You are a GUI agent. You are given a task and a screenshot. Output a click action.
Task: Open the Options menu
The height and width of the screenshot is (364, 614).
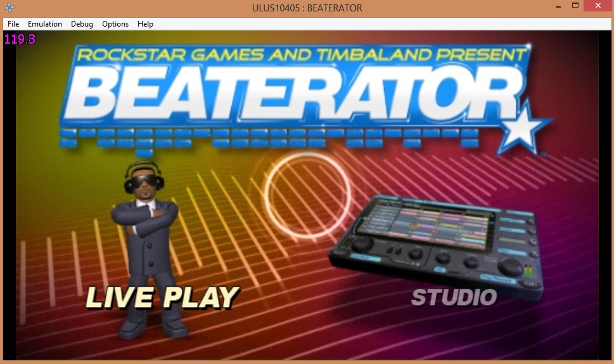(115, 24)
